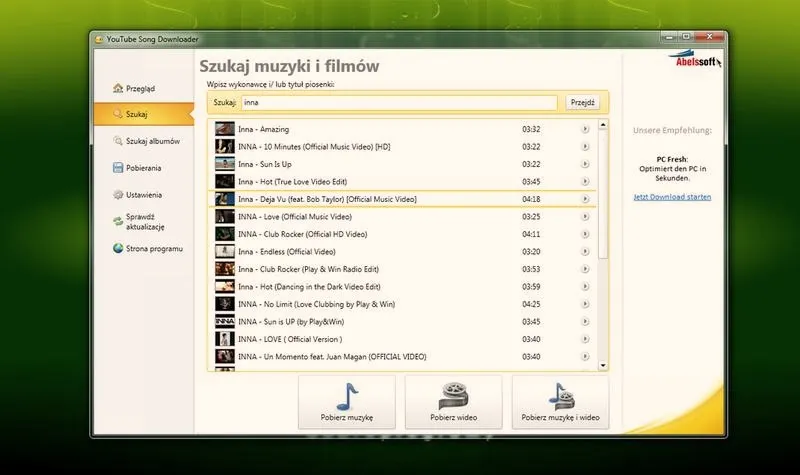Screen dimensions: 800x475
Task: Click the Przejdź button
Action: tap(583, 103)
